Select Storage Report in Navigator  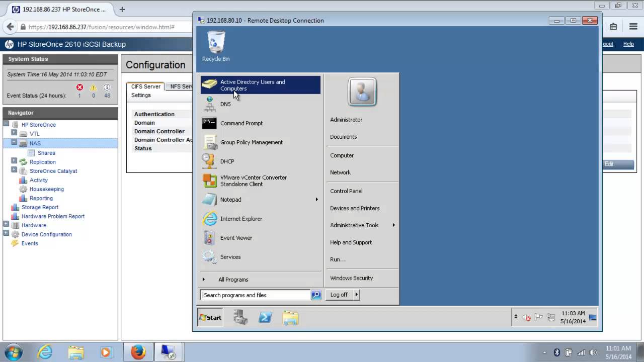40,207
